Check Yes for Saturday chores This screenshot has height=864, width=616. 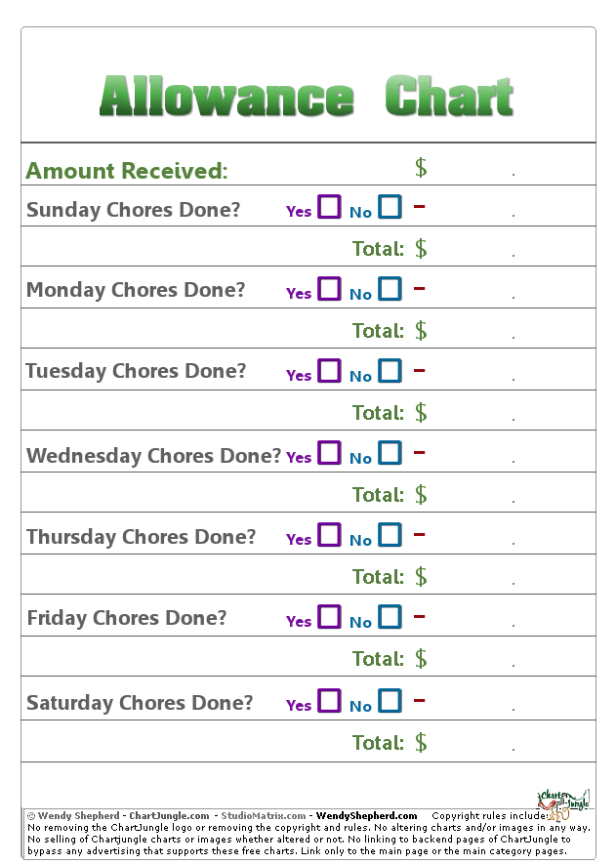330,701
